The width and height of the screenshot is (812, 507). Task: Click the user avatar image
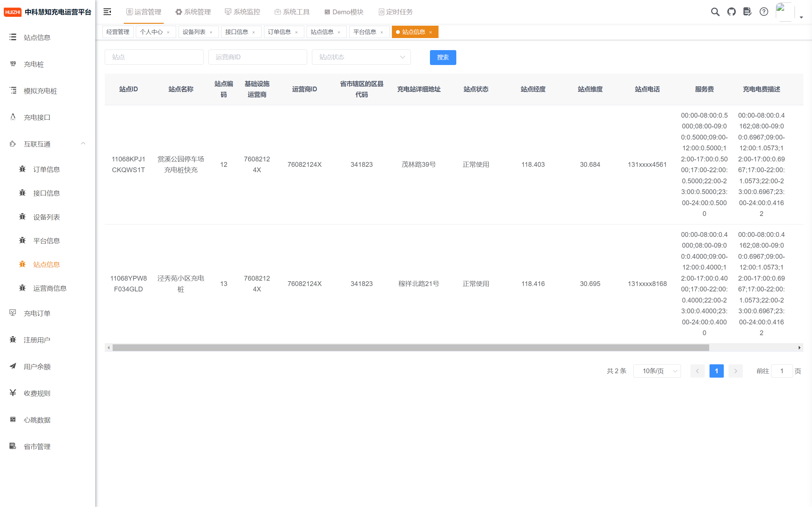point(785,12)
